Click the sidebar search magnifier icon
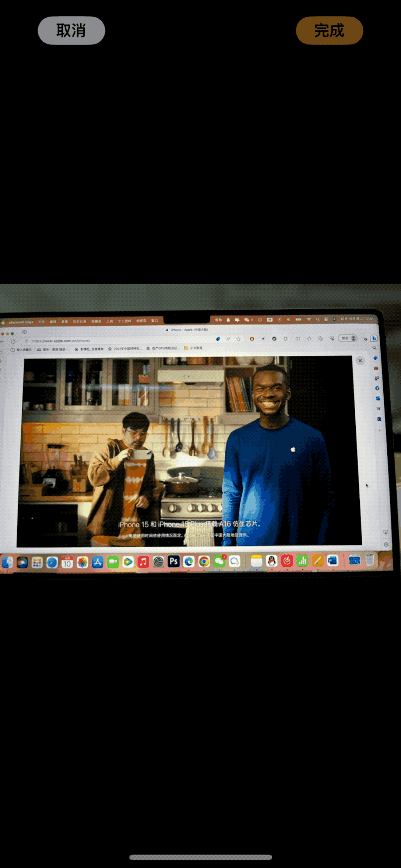401x868 pixels. coord(375,348)
